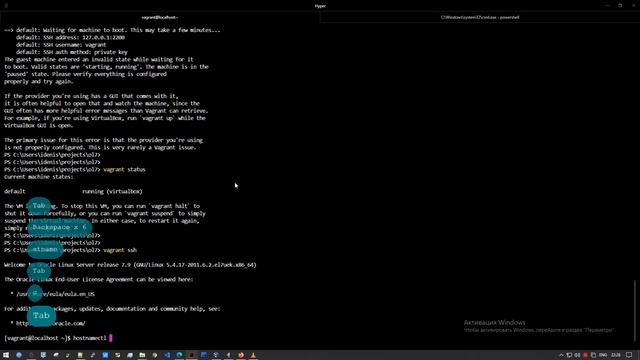Click the Oracle Linux Server release 7.9 line
Viewport: 640px width, 360px height.
point(130,265)
